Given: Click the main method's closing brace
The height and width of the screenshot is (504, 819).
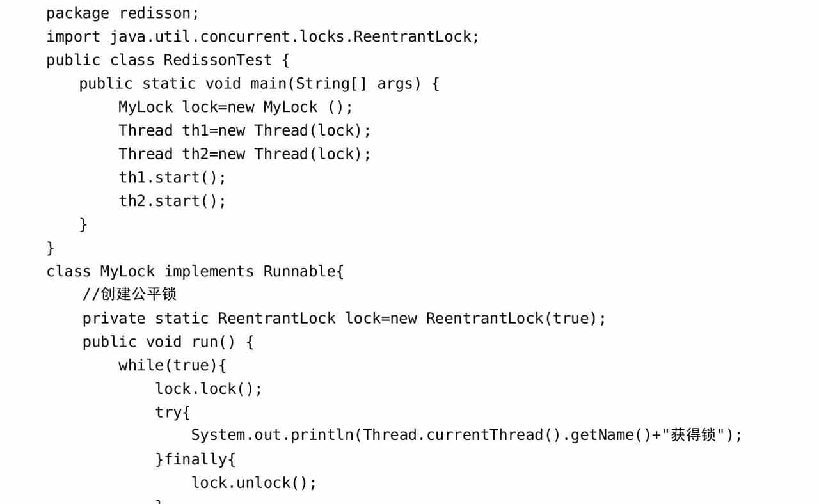Looking at the screenshot, I should tap(83, 224).
